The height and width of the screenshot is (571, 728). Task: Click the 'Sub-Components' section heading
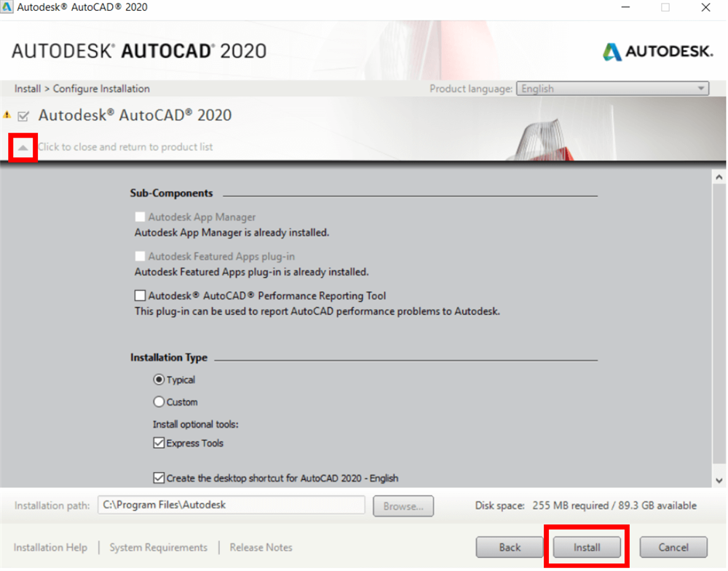click(x=171, y=193)
